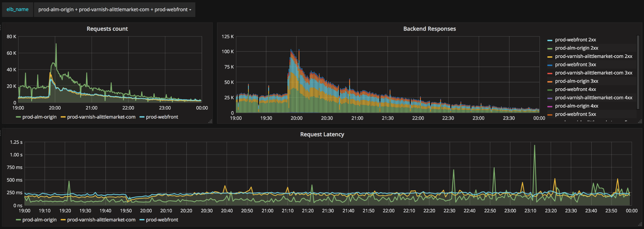Toggle prod-webfront series in Requests count legend
This screenshot has height=229, width=644.
162,117
